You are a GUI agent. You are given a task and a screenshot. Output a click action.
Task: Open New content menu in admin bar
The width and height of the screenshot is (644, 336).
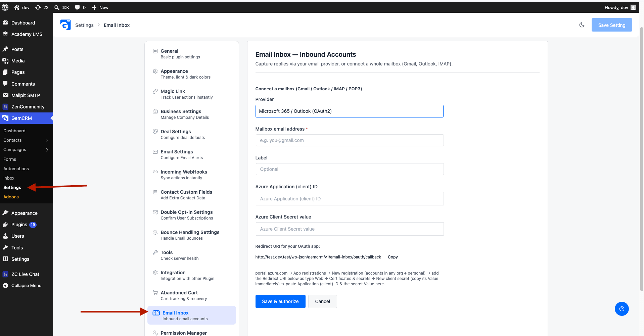pyautogui.click(x=100, y=7)
